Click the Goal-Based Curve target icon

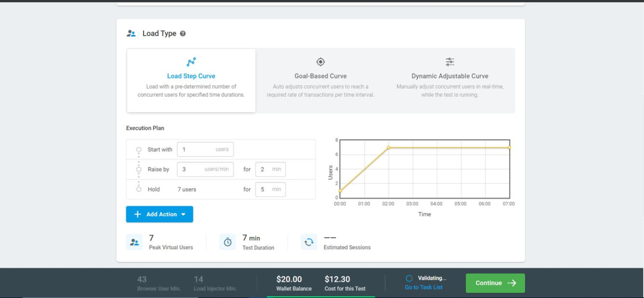coord(320,62)
